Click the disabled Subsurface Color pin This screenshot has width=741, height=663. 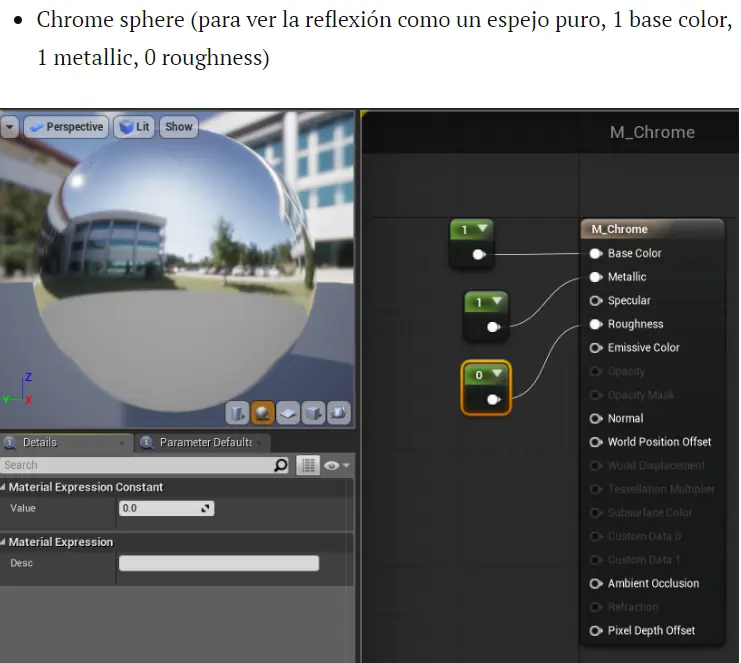pos(595,513)
